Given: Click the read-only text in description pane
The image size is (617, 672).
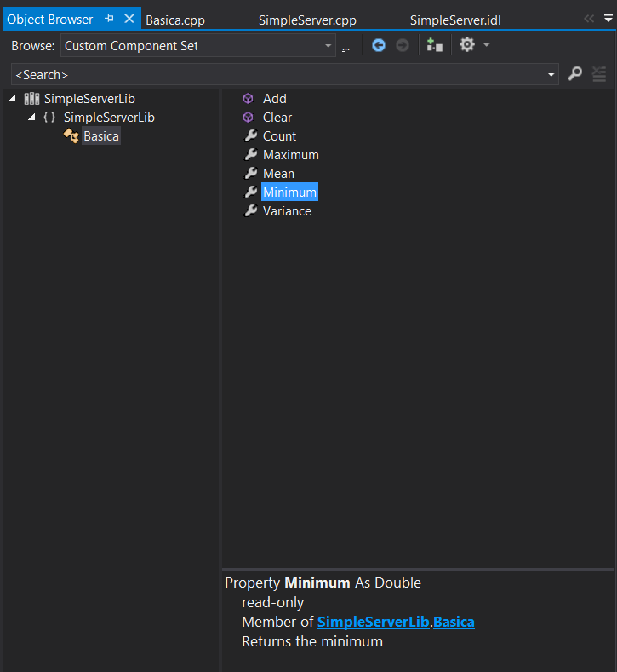Looking at the screenshot, I should pos(272,602).
